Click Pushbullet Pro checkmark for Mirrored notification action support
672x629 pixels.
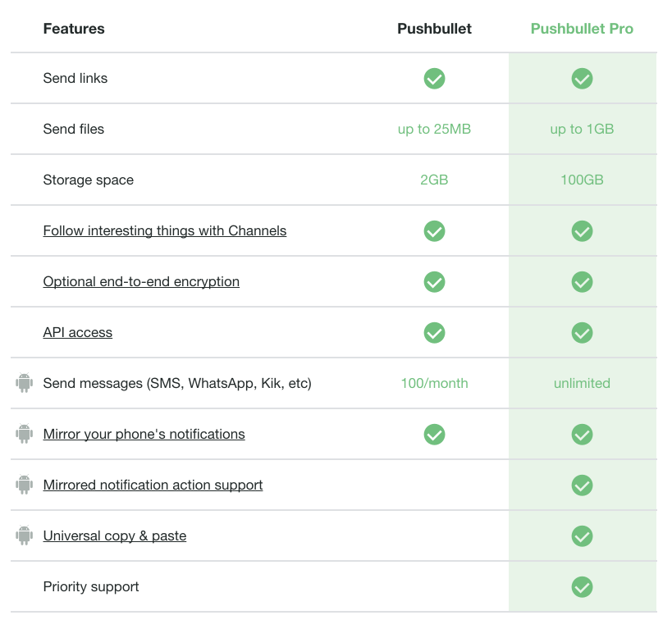pos(582,485)
